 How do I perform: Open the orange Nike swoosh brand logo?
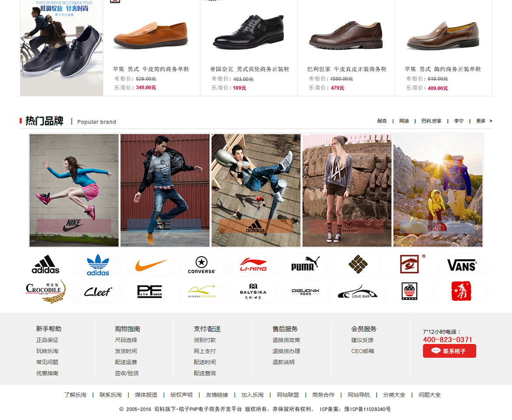pyautogui.click(x=151, y=265)
